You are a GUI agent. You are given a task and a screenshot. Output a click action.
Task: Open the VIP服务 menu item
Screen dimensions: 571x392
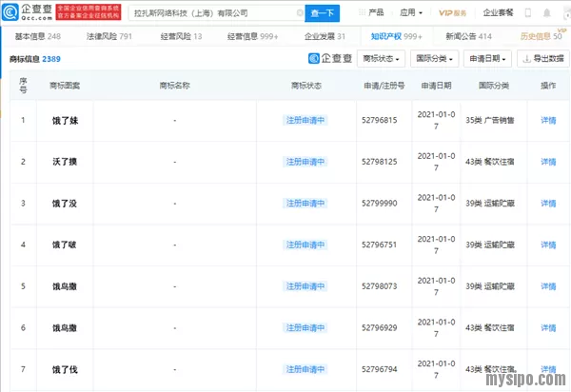pyautogui.click(x=455, y=13)
